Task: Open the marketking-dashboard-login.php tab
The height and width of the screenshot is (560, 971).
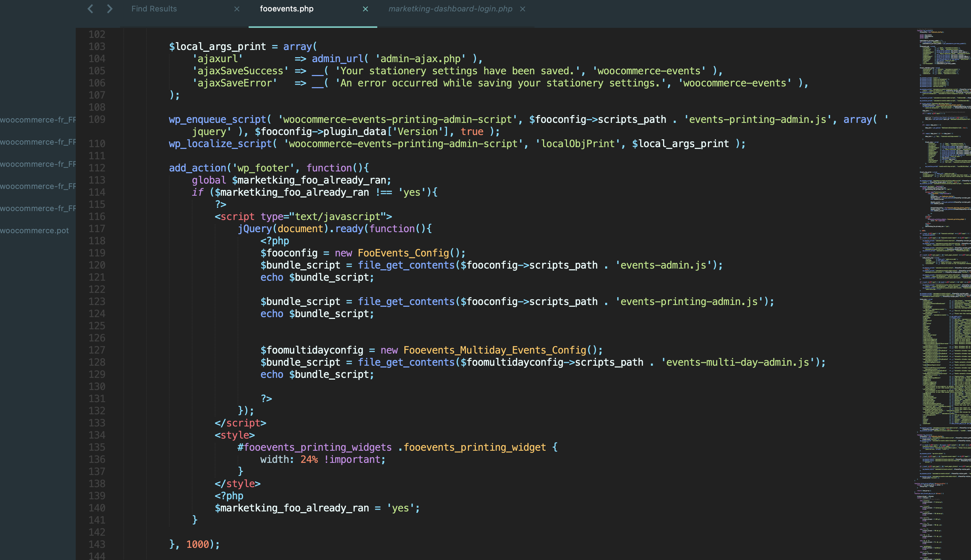Action: pyautogui.click(x=450, y=9)
